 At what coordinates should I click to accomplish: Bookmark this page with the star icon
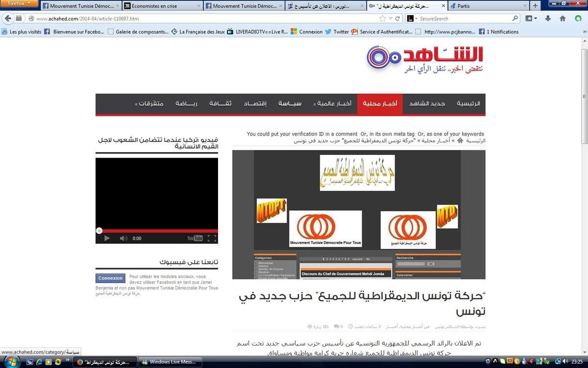[383, 19]
